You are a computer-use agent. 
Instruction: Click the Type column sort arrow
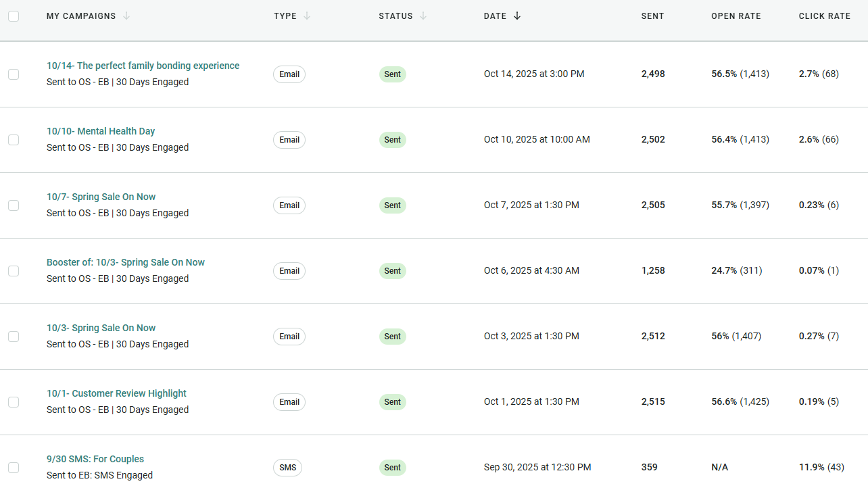click(307, 16)
